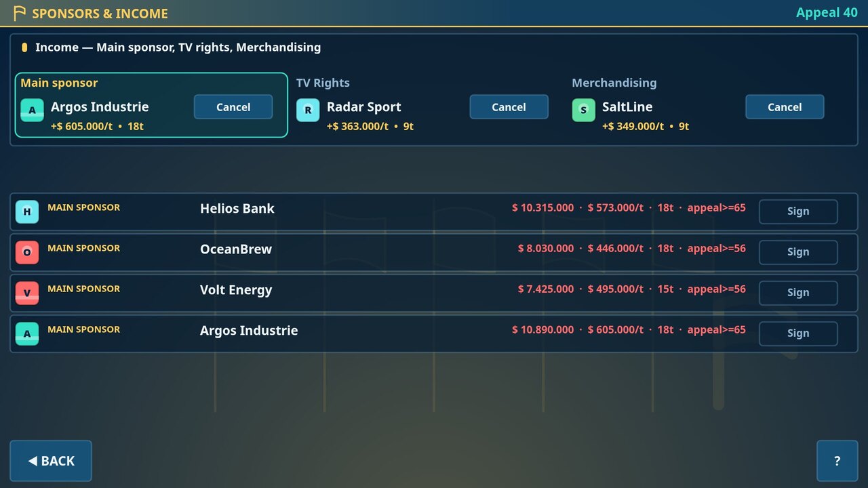Click the OceanBrew O logo badge
868x488 pixels.
[x=27, y=252]
